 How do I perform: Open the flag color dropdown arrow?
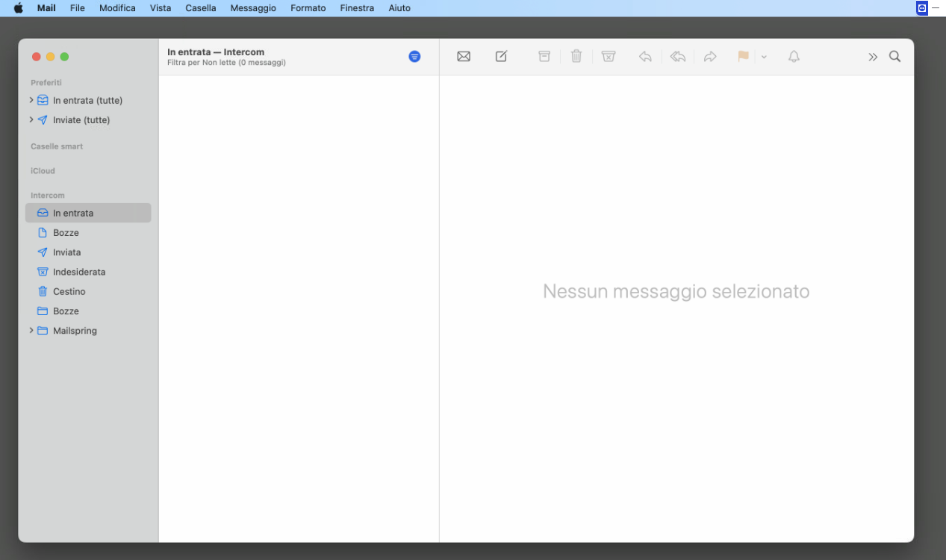coord(764,57)
